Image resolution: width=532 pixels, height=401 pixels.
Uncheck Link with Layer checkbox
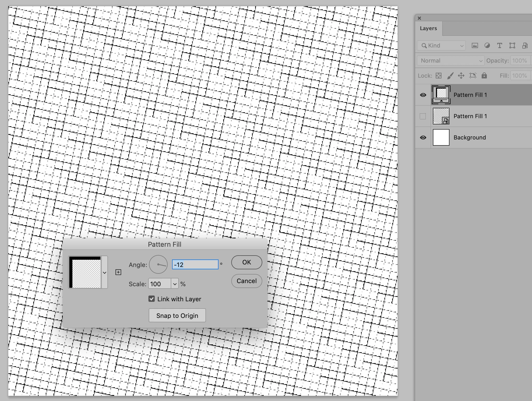[x=152, y=299]
